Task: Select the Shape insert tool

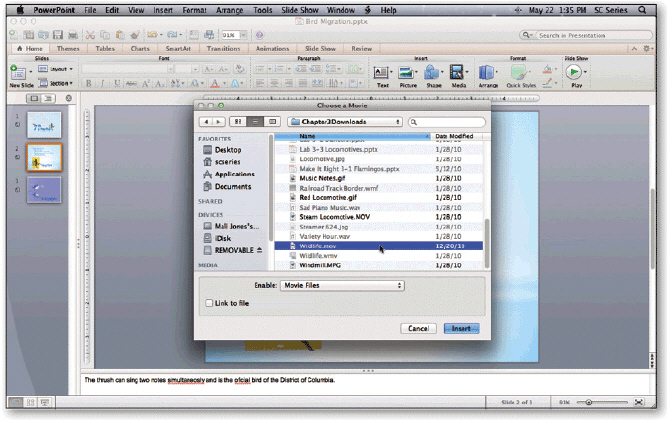Action: (x=432, y=72)
